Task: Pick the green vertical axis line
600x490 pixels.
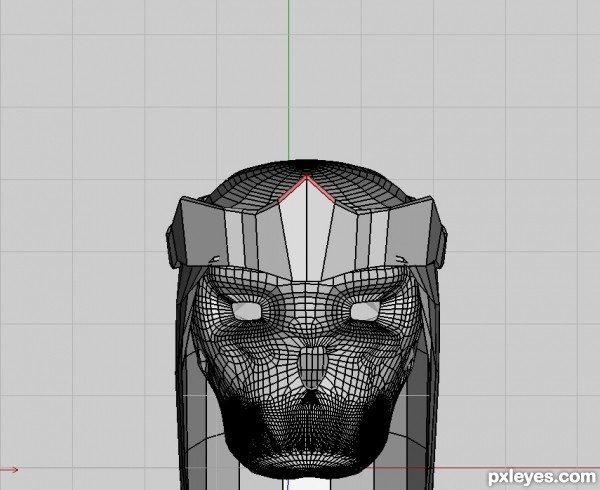Action: [x=289, y=80]
